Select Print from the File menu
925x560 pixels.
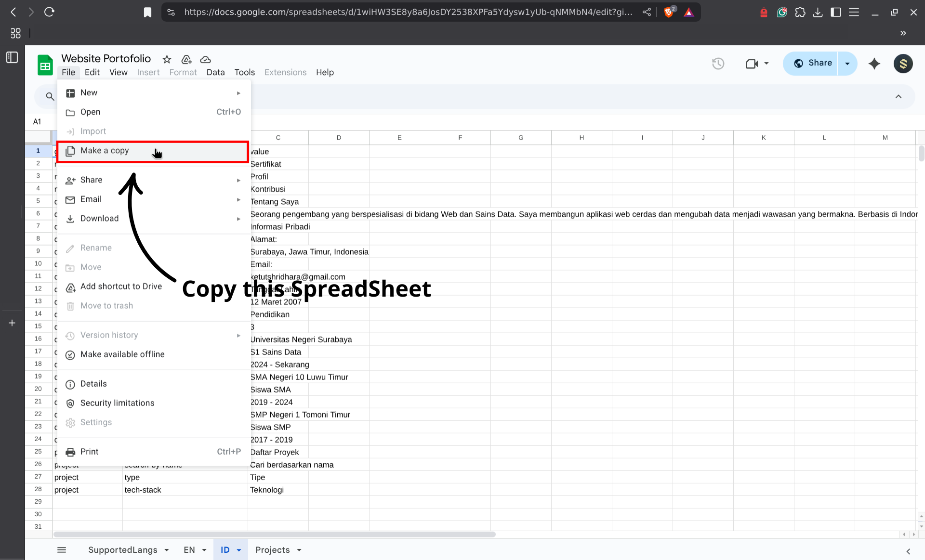click(154, 452)
